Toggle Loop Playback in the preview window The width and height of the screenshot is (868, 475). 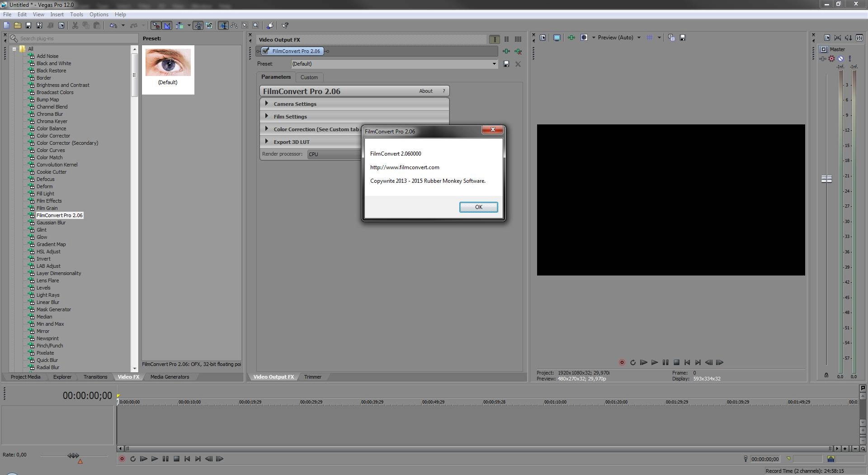632,362
